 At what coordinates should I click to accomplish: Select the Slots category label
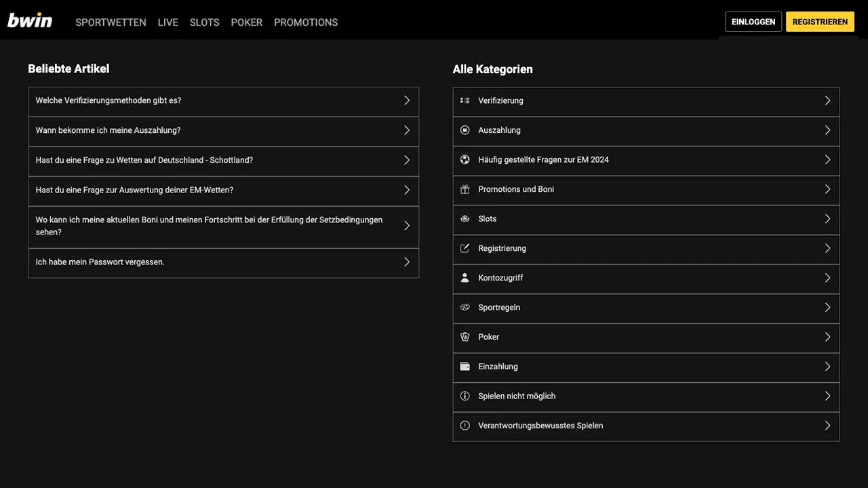click(487, 219)
